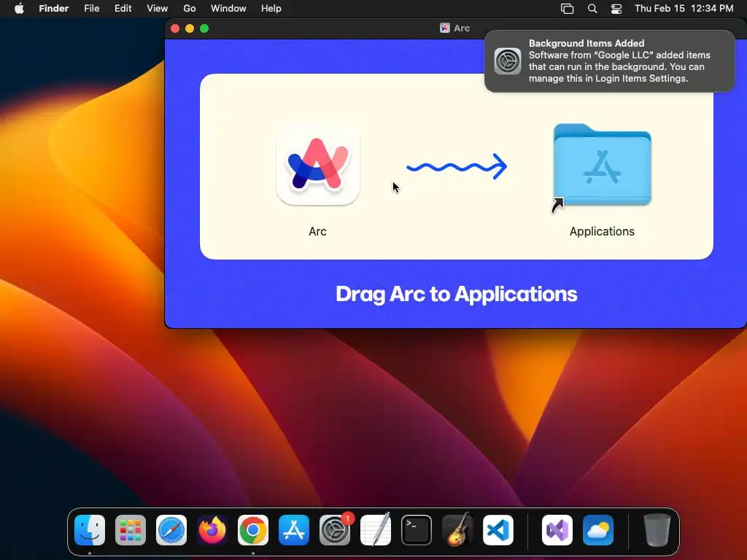Open Visual Studio purple icon in Dock
The image size is (747, 560).
[x=557, y=530]
